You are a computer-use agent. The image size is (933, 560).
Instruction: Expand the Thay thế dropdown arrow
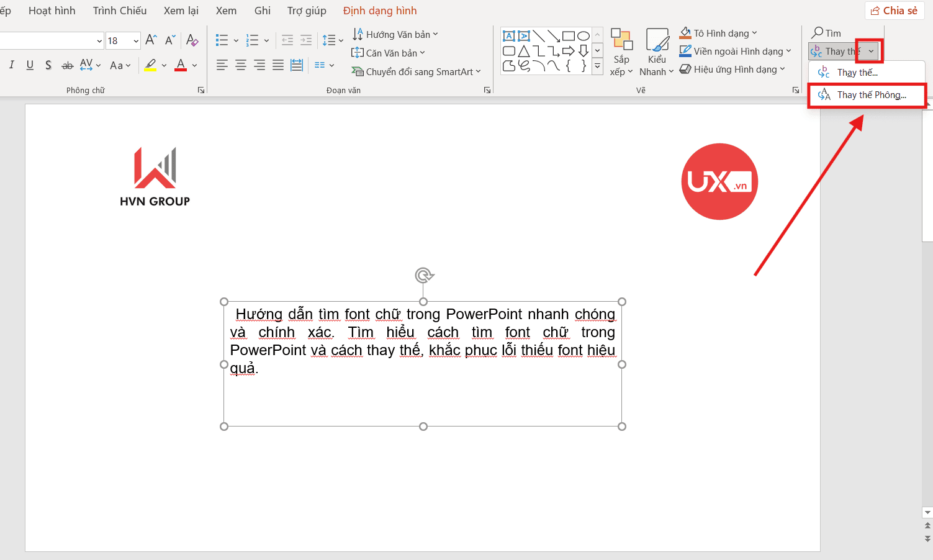(x=871, y=51)
